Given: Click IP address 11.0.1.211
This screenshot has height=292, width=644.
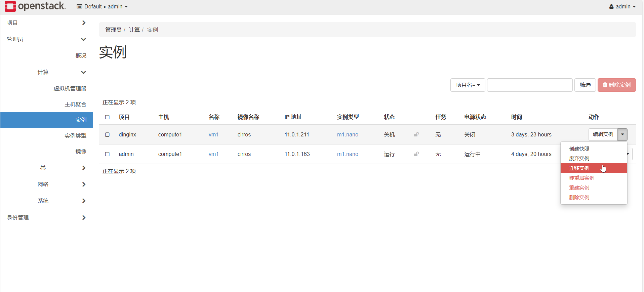Looking at the screenshot, I should click(297, 134).
